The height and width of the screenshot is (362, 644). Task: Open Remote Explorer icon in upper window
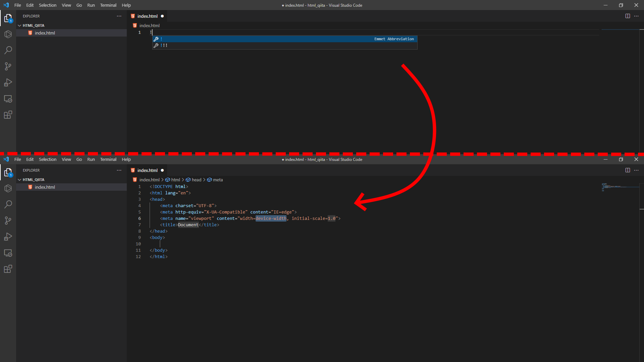[x=8, y=99]
